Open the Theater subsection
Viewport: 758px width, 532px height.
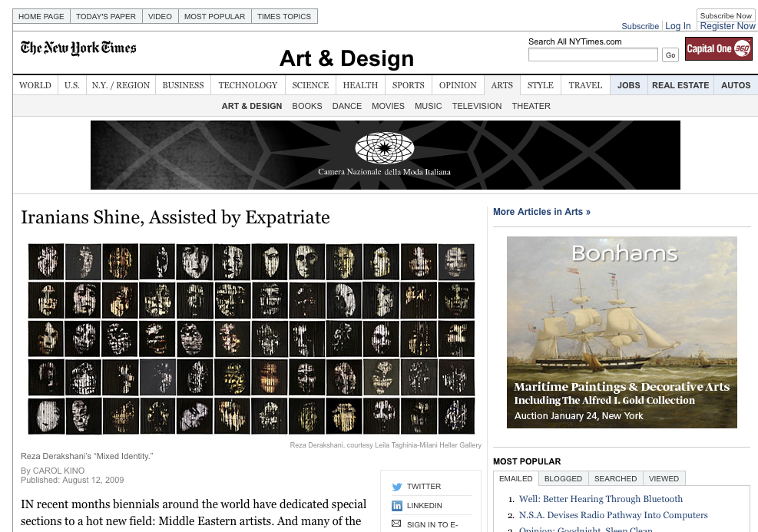[531, 106]
